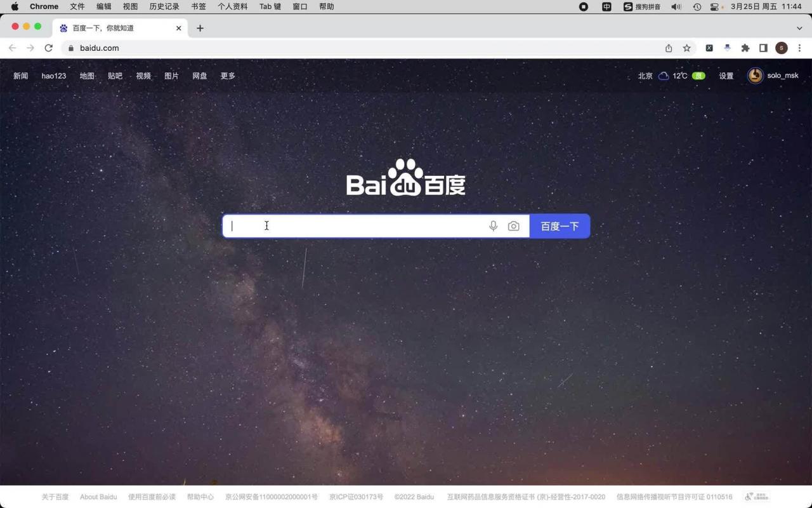
Task: Open 使用百度前必读 footer link
Action: point(152,497)
